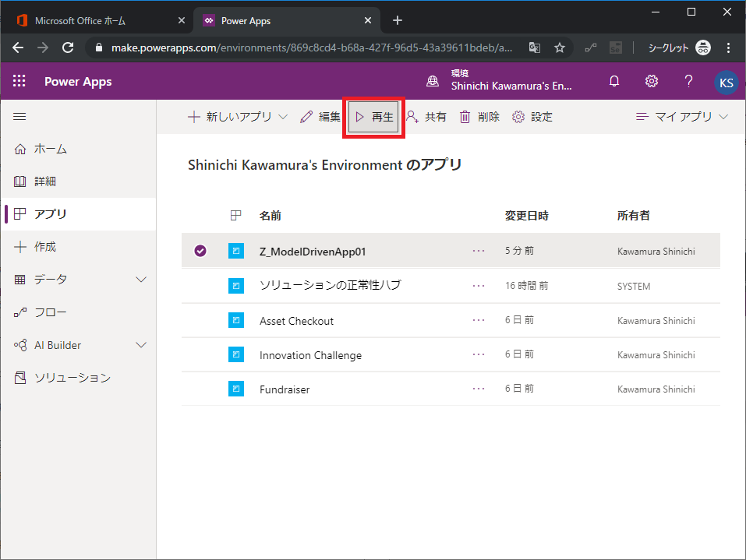Click the app type column header icon

point(235,215)
